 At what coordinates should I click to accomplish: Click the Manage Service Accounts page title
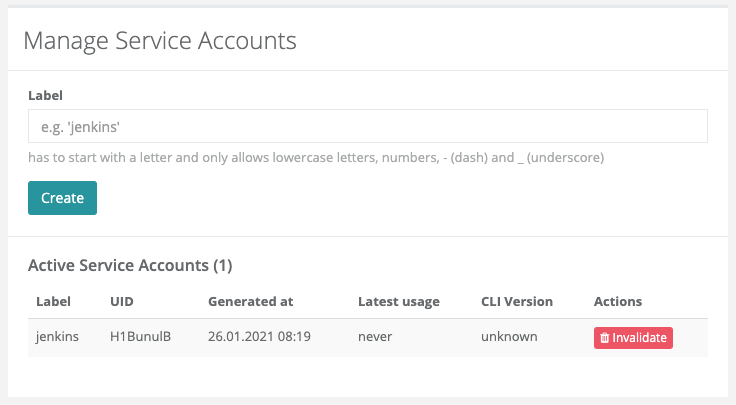(x=160, y=40)
